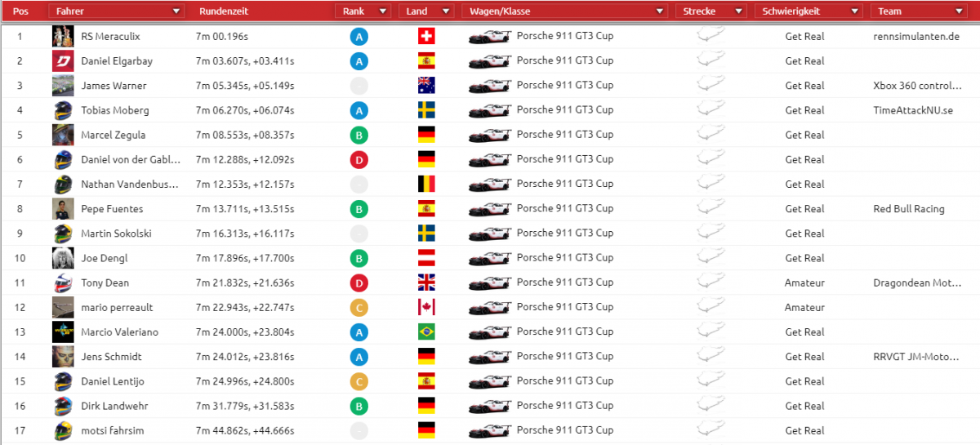The width and height of the screenshot is (980, 445).
Task: Click the Swiss flag icon
Action: click(426, 37)
